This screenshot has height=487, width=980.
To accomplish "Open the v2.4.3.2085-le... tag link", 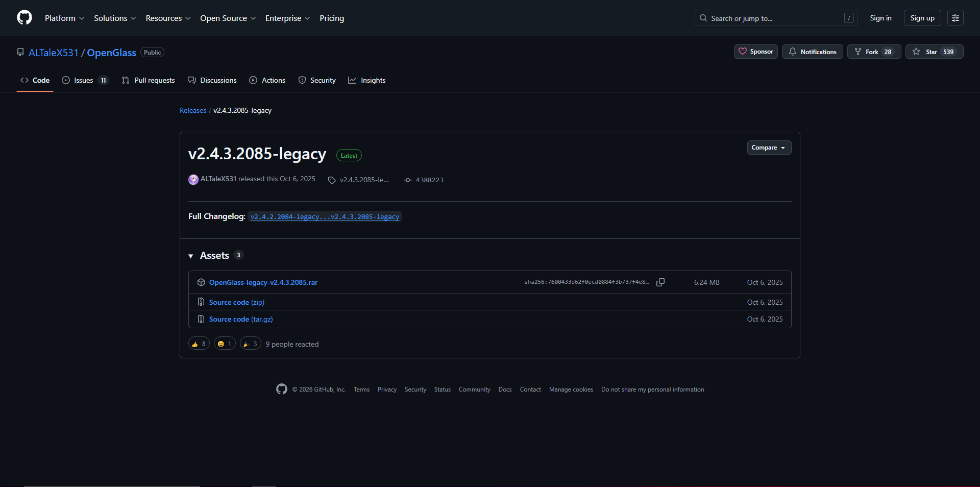I will [x=364, y=180].
